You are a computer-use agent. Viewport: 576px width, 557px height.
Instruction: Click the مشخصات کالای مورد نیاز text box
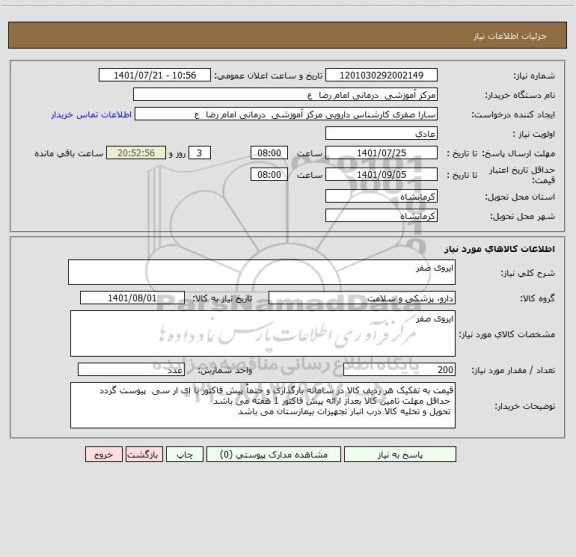263,334
